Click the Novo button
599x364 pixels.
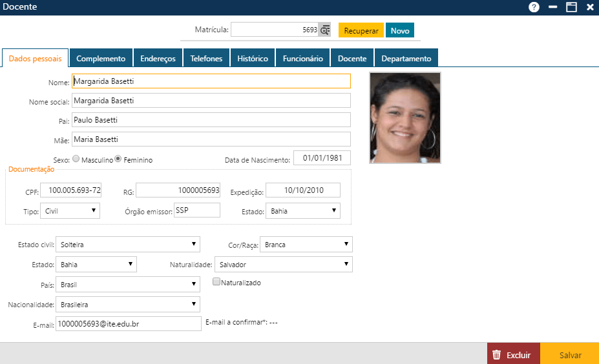click(400, 30)
